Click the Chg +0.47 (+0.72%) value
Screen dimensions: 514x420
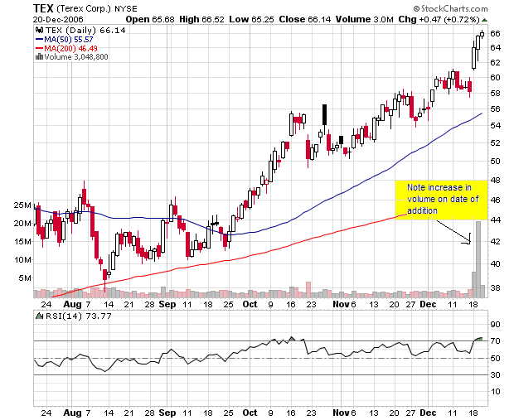(439, 19)
